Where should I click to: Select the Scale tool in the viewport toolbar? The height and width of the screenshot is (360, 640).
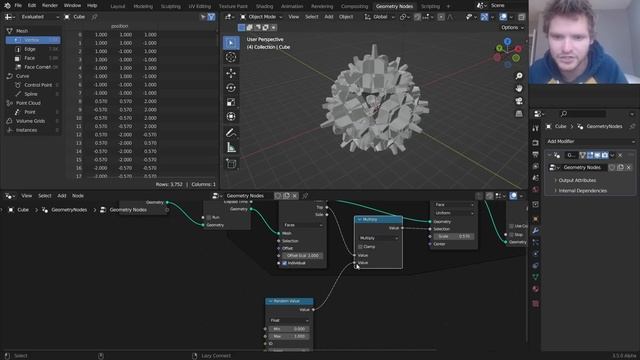pos(231,102)
